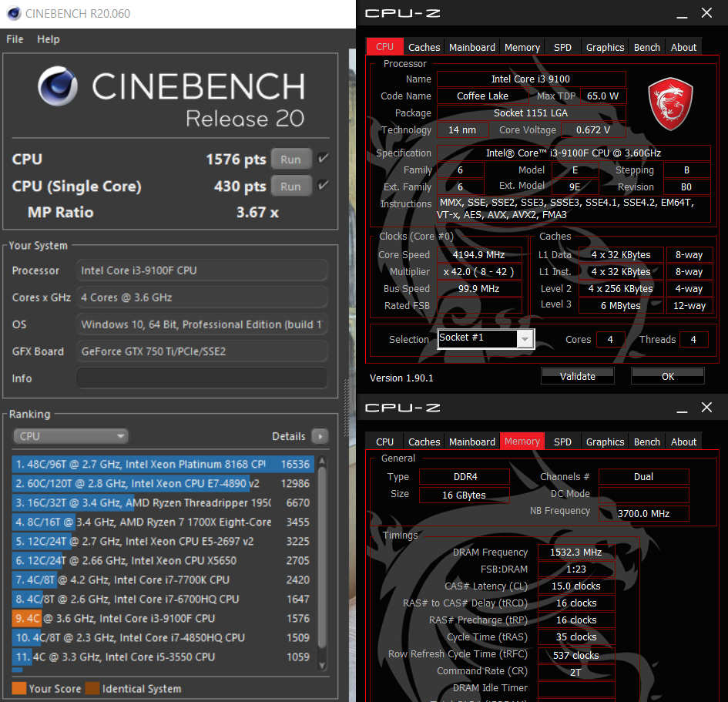The width and height of the screenshot is (728, 702).
Task: Click the Specification field i3-9100F text
Action: coord(573,153)
